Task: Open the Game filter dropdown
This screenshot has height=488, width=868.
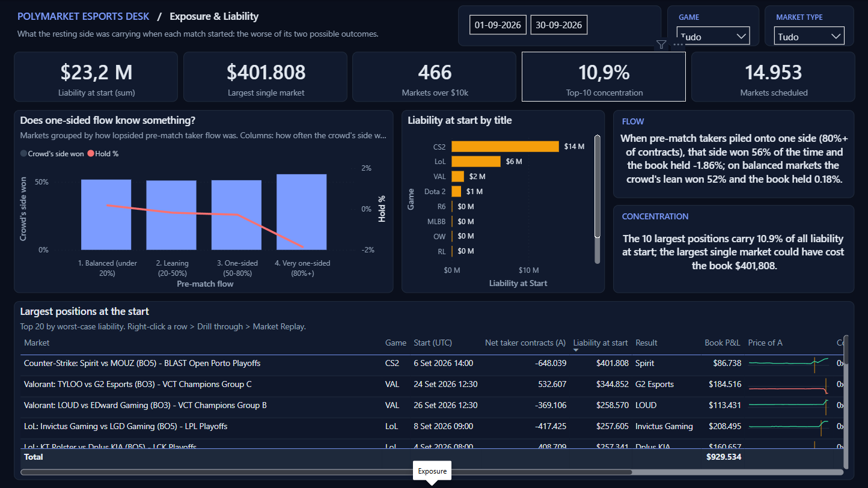Action: [x=714, y=36]
